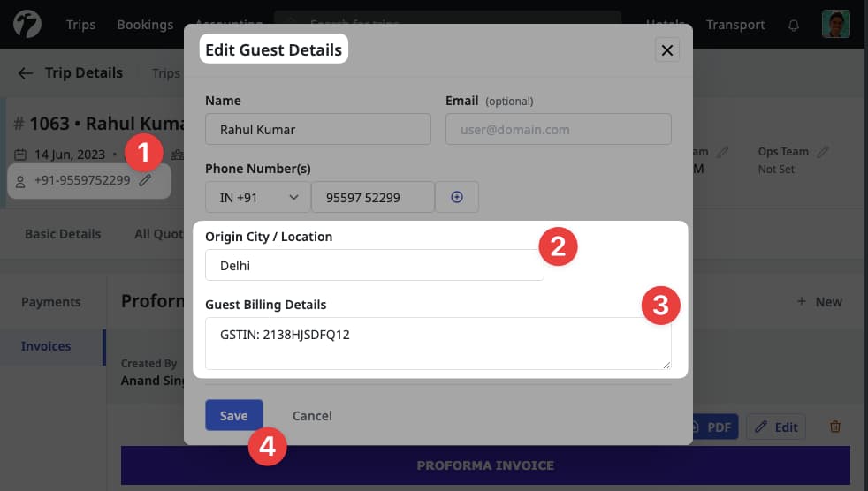Focus the Guest Billing Details textarea

coord(438,344)
